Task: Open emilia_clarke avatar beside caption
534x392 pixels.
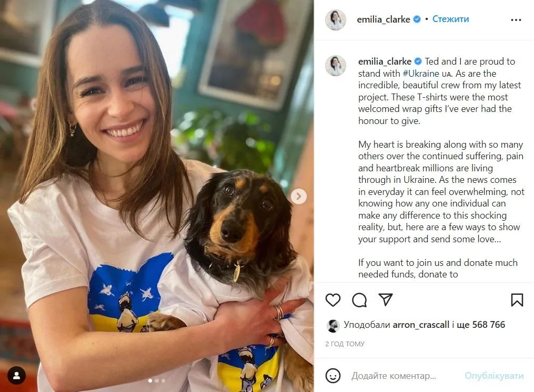Action: (x=336, y=66)
